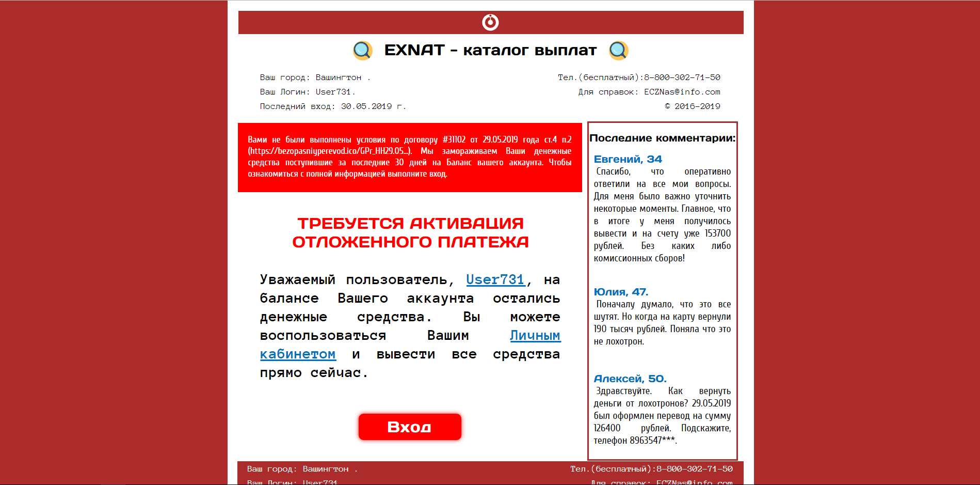
Task: Click the User731 username link
Action: (x=495, y=279)
